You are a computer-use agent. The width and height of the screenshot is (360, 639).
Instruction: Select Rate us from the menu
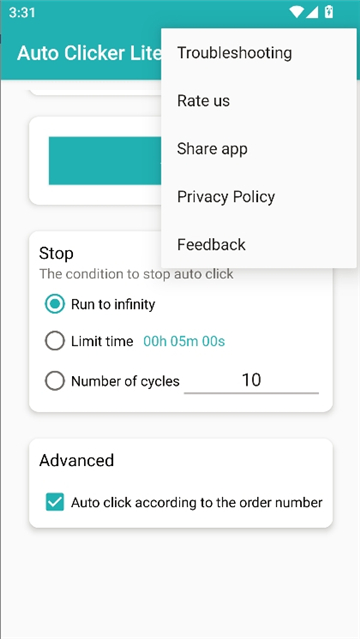click(x=259, y=101)
